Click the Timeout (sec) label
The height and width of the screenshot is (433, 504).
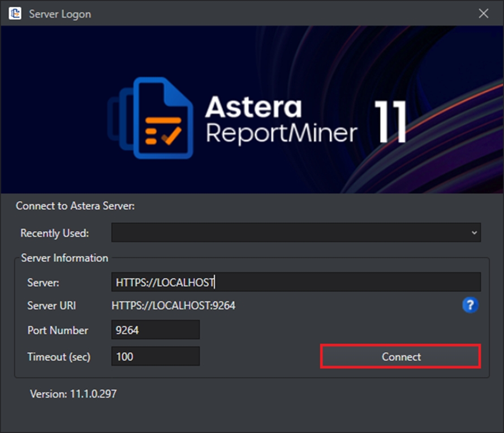tap(59, 357)
